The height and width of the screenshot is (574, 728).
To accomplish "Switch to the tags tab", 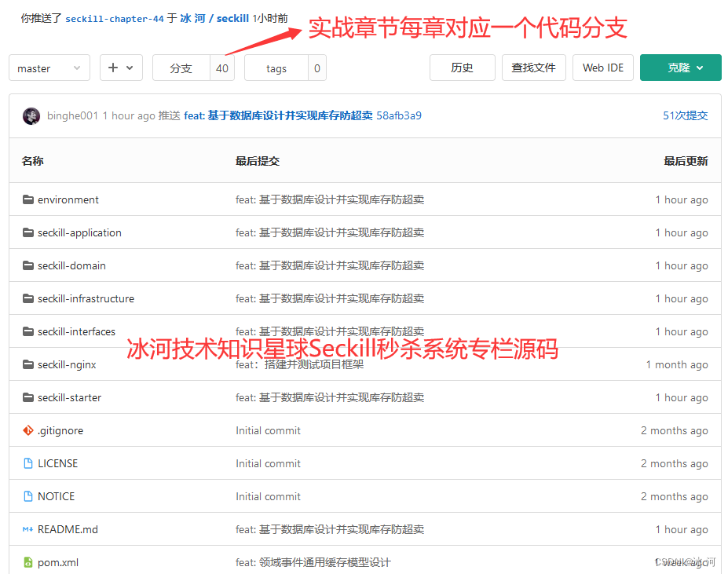I will pos(276,68).
